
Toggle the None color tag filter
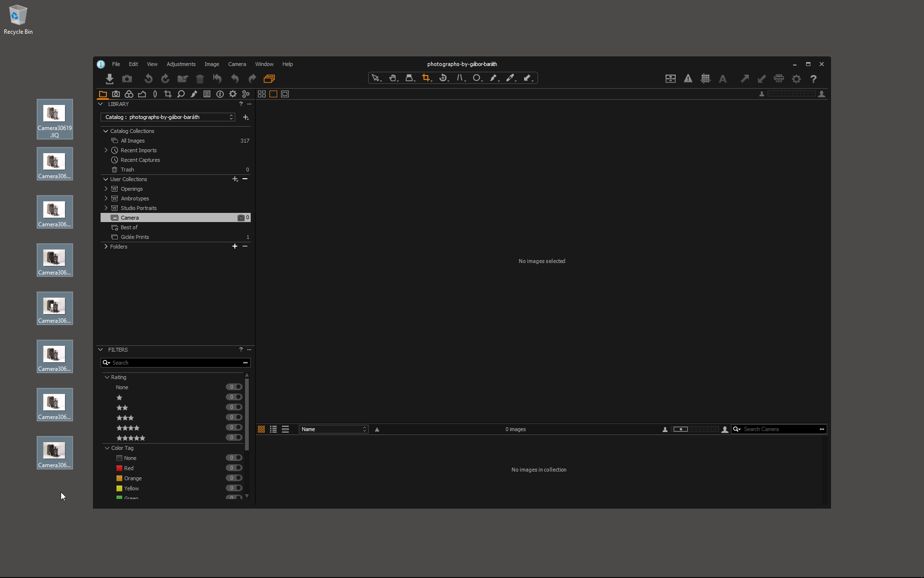(234, 458)
